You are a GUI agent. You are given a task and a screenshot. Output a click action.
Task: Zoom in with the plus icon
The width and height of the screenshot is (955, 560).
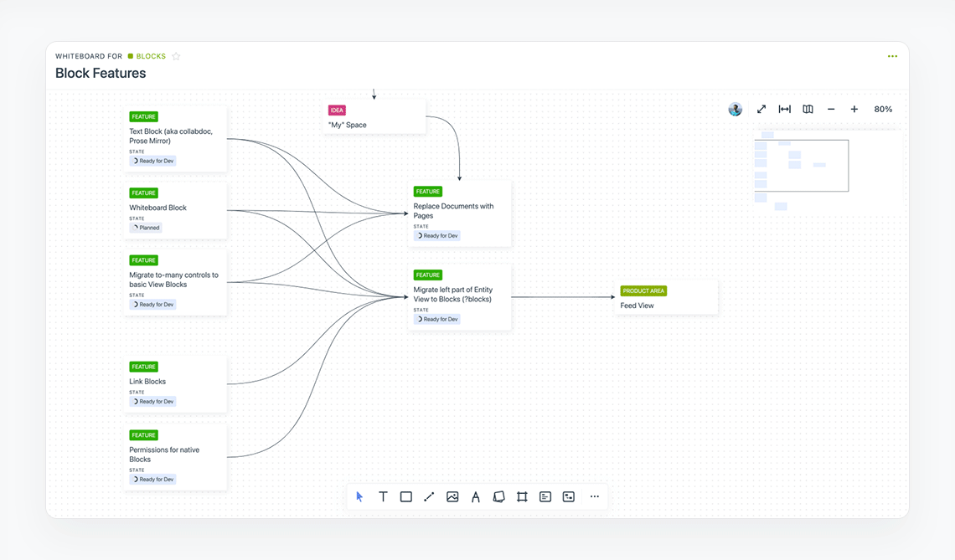tap(854, 109)
